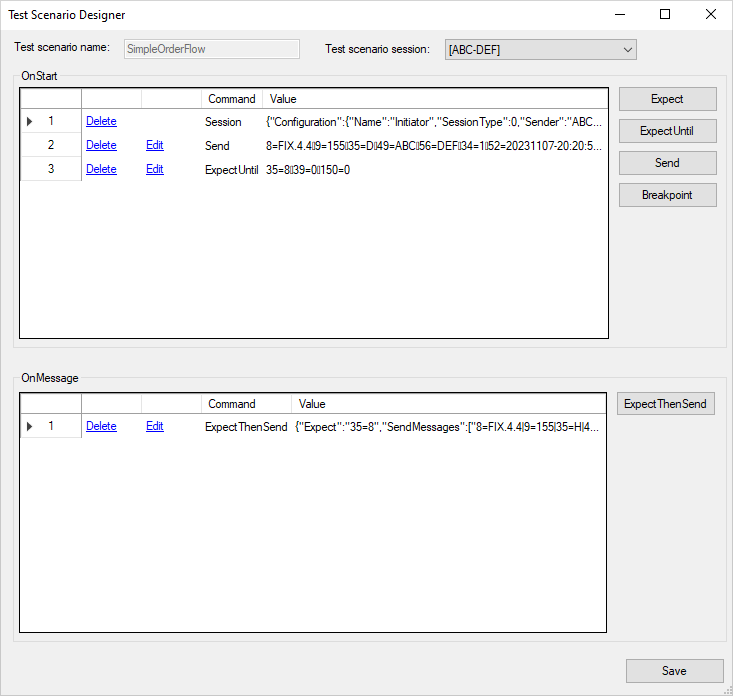Viewport: 733px width, 696px height.
Task: Click OnStart Value column header
Action: pyautogui.click(x=435, y=99)
